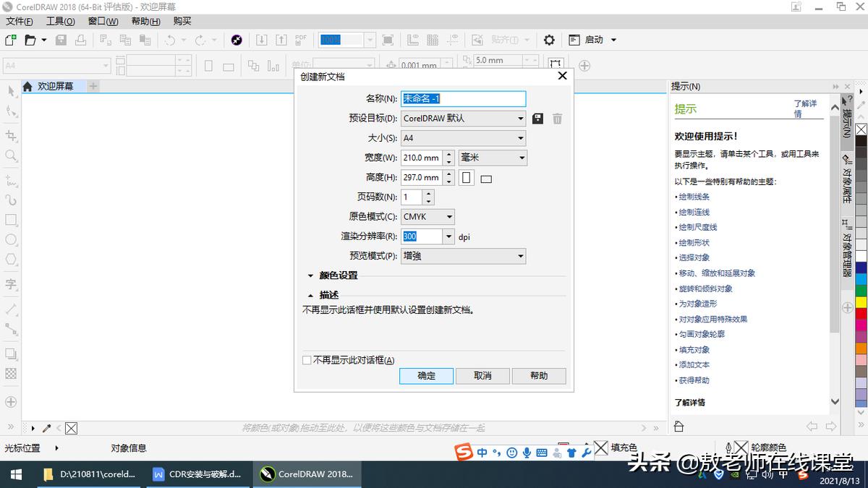Click the 确定 button to create document
This screenshot has height=488, width=868.
[x=426, y=376]
